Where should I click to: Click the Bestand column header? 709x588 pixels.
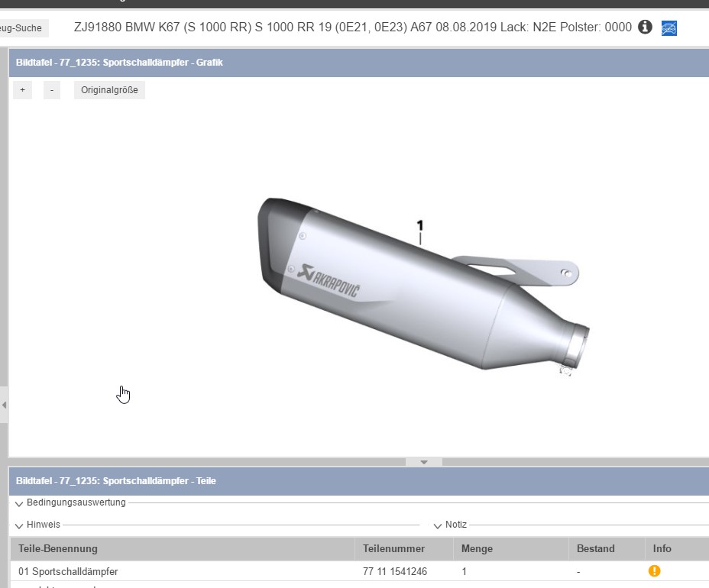pyautogui.click(x=595, y=548)
